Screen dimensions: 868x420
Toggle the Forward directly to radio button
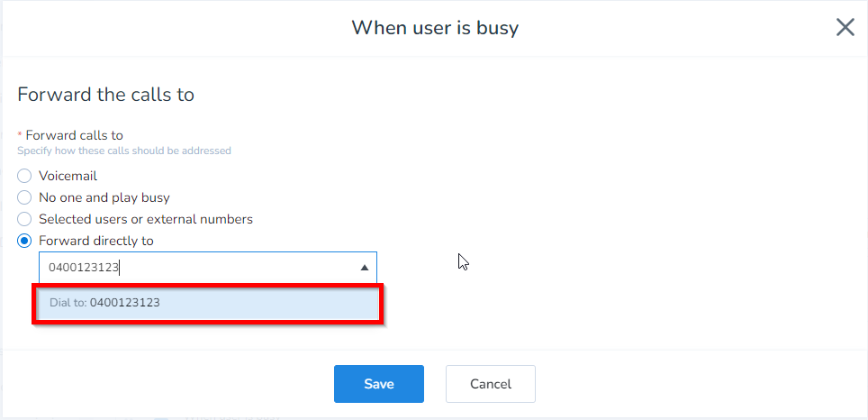click(x=24, y=241)
